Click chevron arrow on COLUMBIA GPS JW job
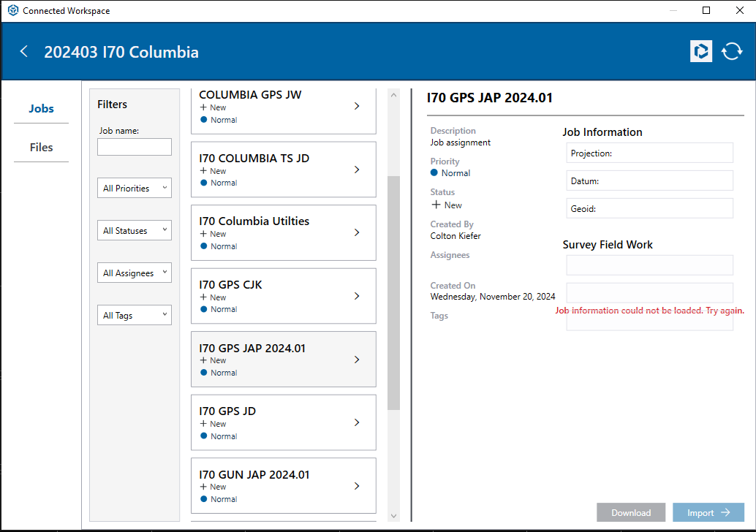The image size is (756, 532). 357,106
